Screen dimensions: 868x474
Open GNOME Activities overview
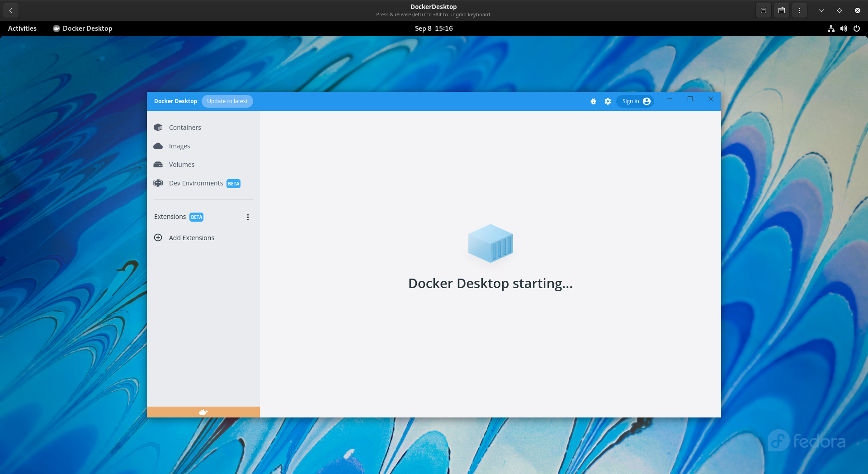(22, 28)
